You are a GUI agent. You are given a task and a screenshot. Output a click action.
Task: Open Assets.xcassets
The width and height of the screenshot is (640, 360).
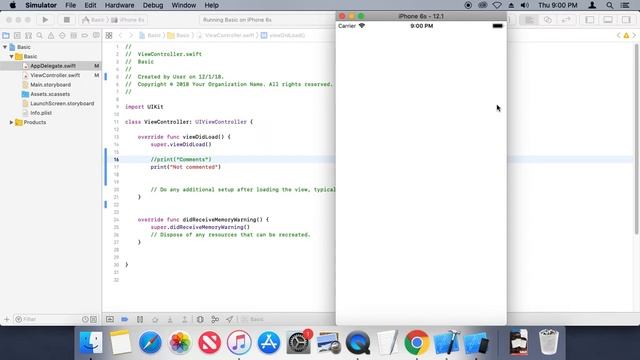coord(51,94)
